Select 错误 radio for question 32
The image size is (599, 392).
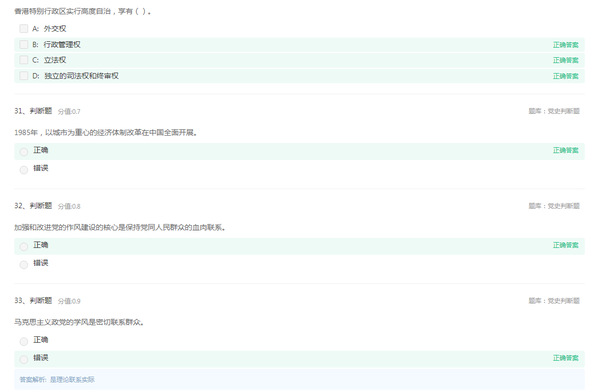click(x=24, y=264)
